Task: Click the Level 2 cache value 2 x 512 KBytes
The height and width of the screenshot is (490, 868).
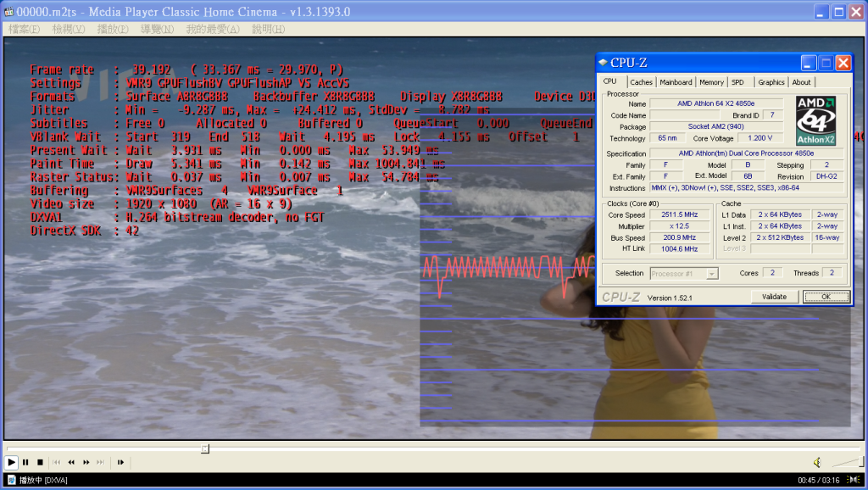Action: pos(780,237)
